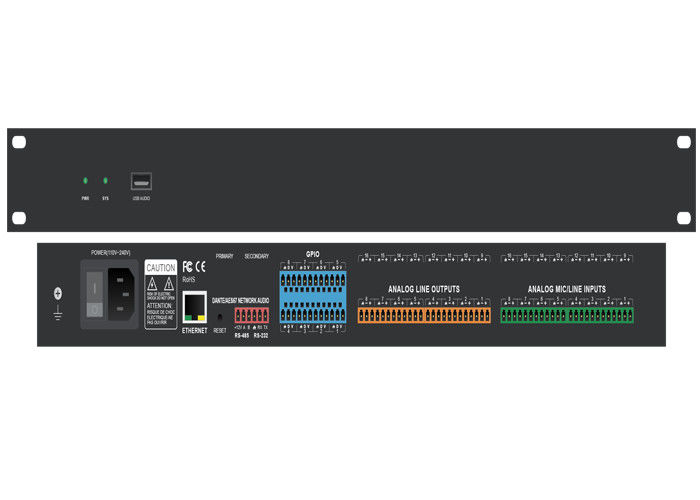The width and height of the screenshot is (700, 500).
Task: Click the blue GPIO terminal block
Action: click(x=314, y=294)
